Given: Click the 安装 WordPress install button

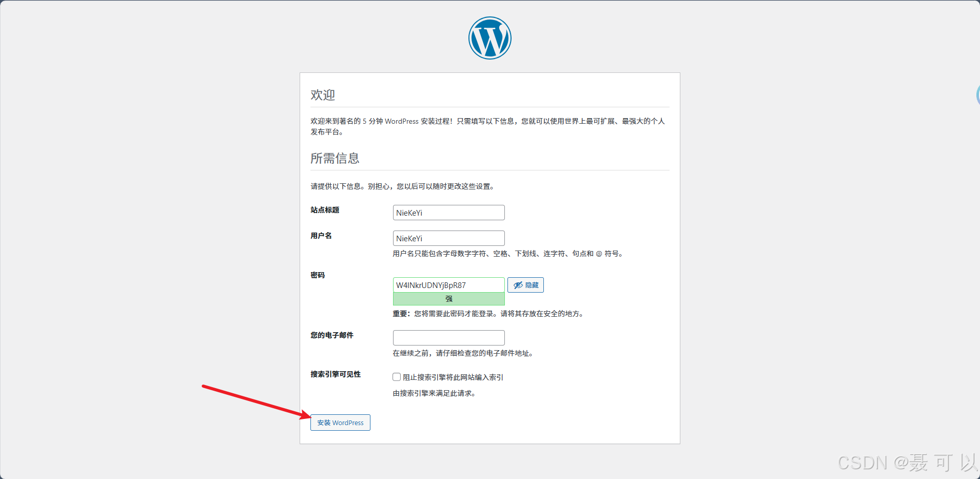Looking at the screenshot, I should coord(340,423).
